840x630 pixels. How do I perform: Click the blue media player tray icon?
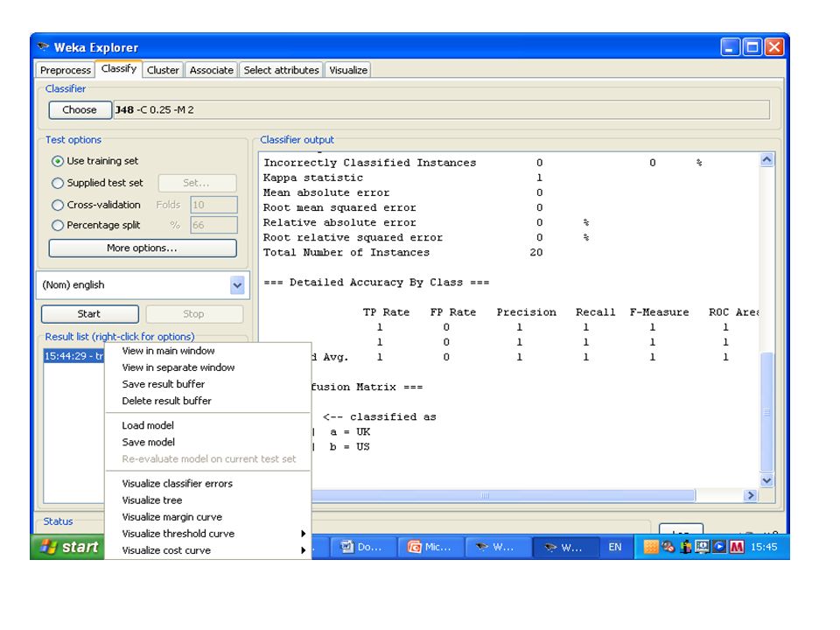719,547
